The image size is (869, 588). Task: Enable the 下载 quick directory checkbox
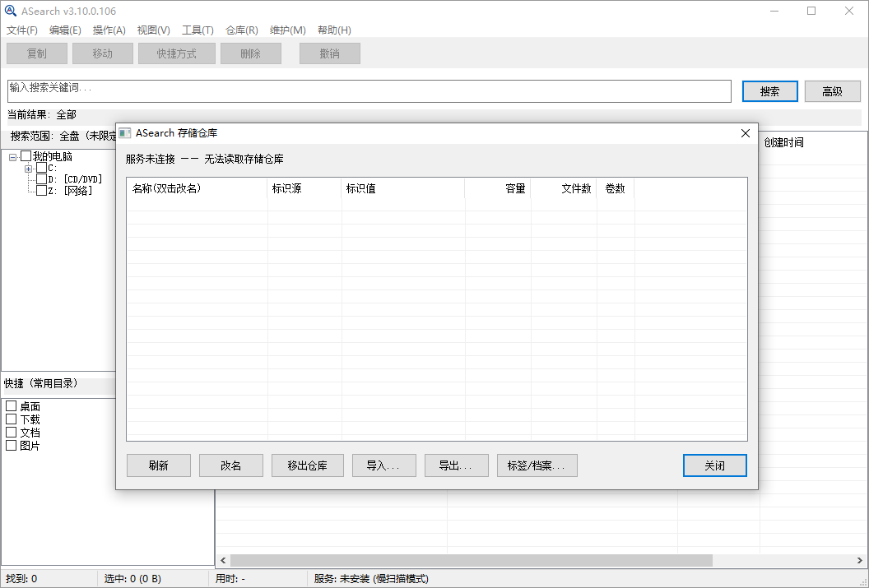pyautogui.click(x=11, y=419)
